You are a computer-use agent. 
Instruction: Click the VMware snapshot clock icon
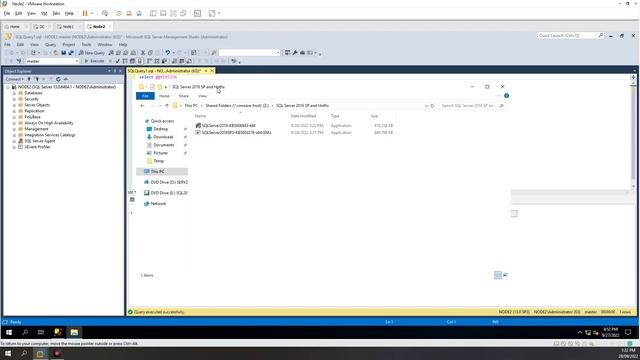(x=119, y=13)
